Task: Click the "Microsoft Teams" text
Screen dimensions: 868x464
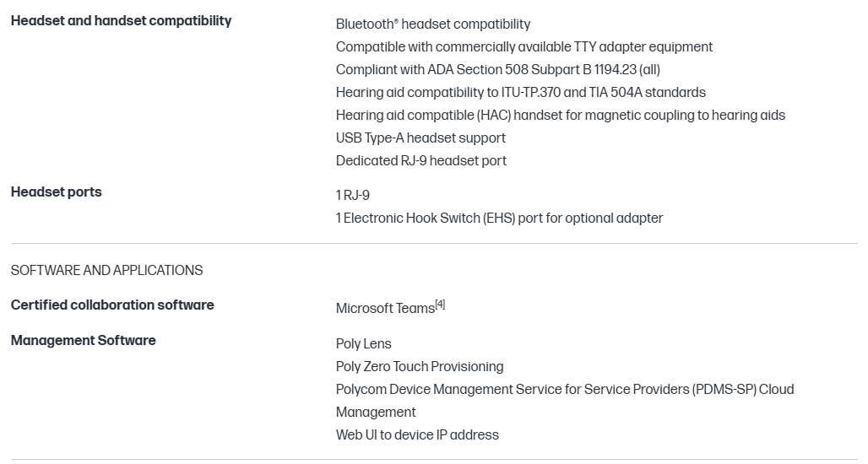Action: [x=384, y=309]
